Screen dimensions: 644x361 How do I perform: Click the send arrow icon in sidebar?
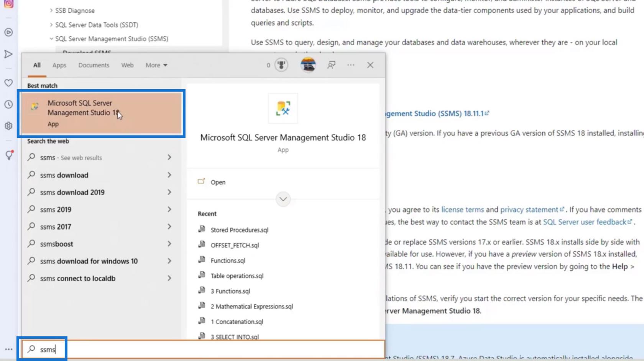[8, 54]
